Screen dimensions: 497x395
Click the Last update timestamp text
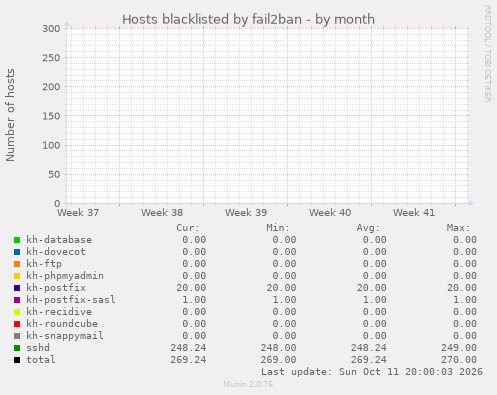pos(372,372)
